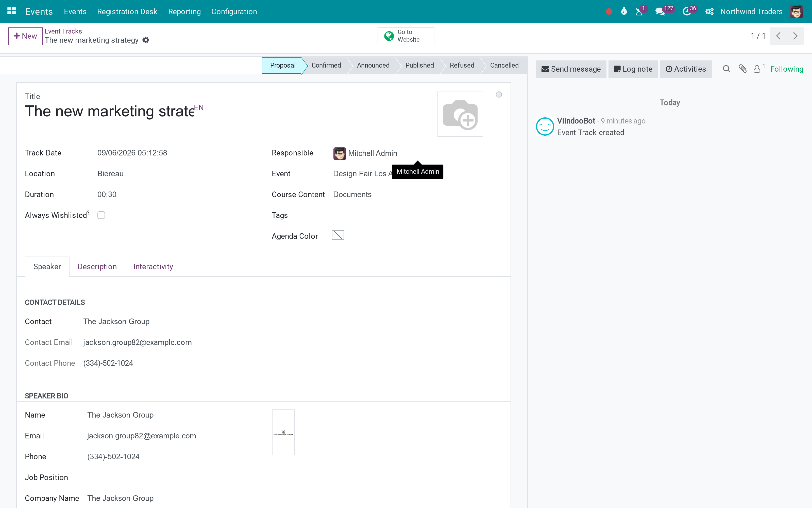Switch to the Interactivity tab
812x508 pixels.
(153, 267)
